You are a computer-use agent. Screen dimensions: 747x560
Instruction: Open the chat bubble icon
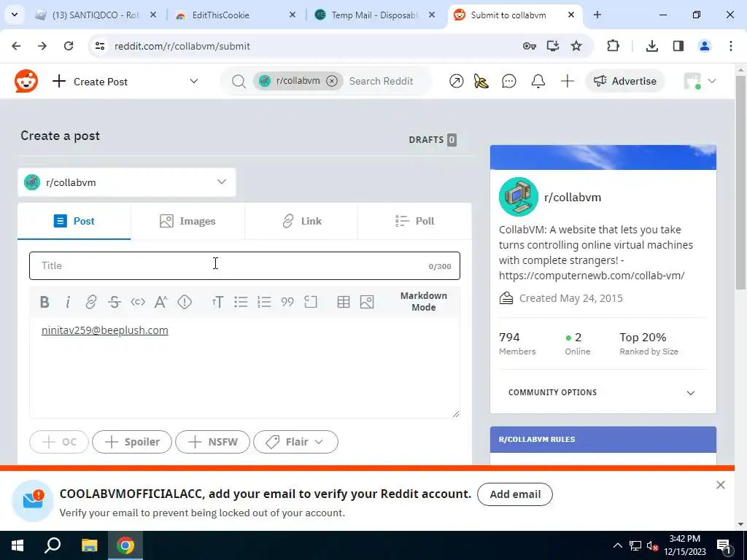click(508, 82)
